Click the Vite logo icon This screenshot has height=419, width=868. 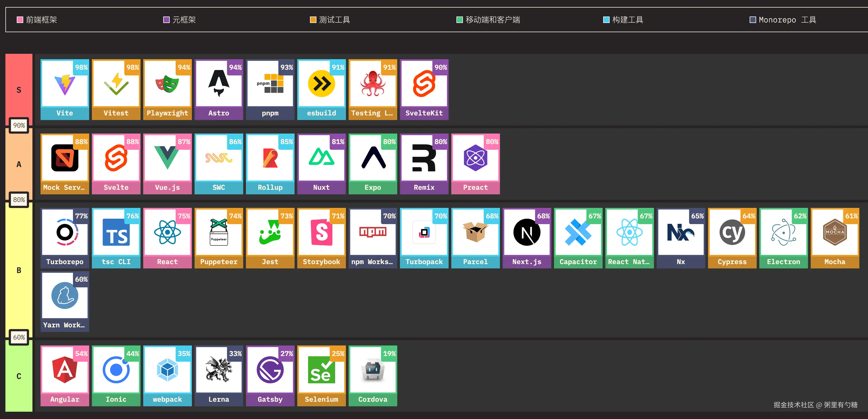[x=65, y=84]
